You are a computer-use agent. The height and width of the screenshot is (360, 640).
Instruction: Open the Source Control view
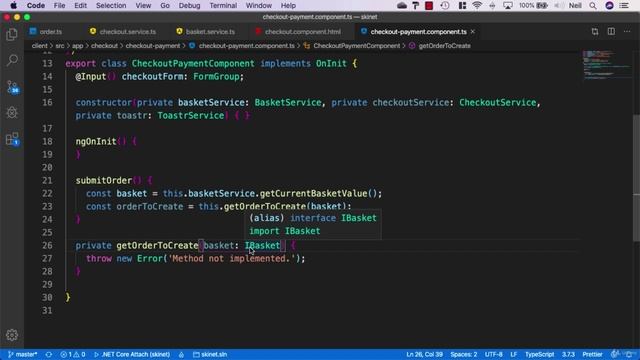[x=12, y=87]
